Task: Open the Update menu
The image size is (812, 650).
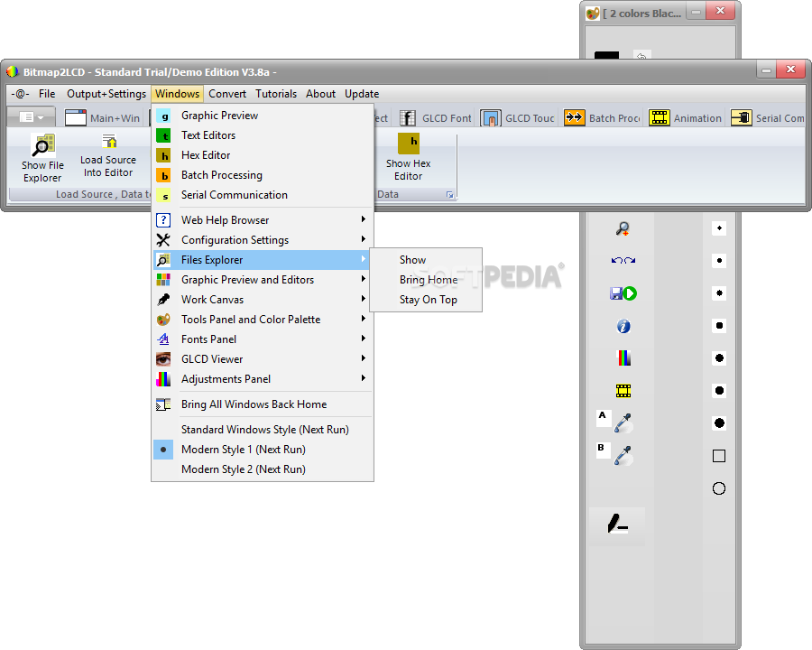Action: (x=362, y=94)
